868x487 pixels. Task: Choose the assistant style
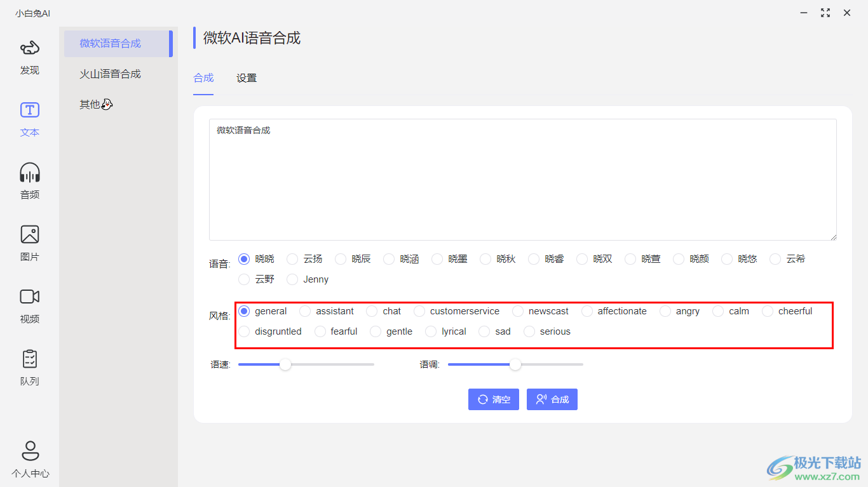pos(327,311)
